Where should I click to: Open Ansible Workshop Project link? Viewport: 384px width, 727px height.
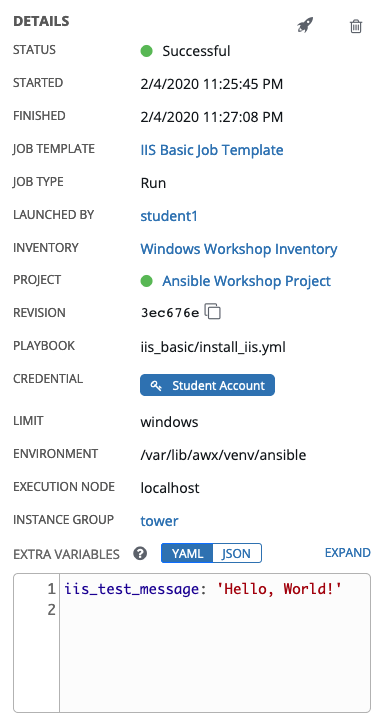coord(246,281)
